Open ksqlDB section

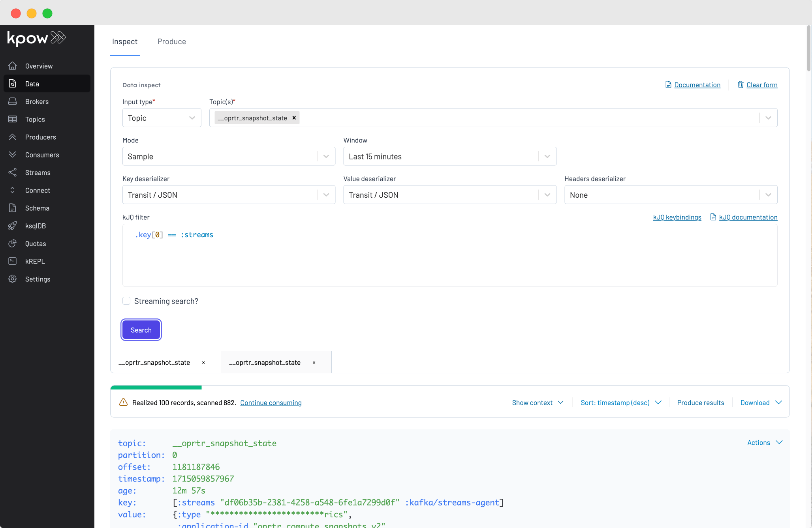[35, 226]
